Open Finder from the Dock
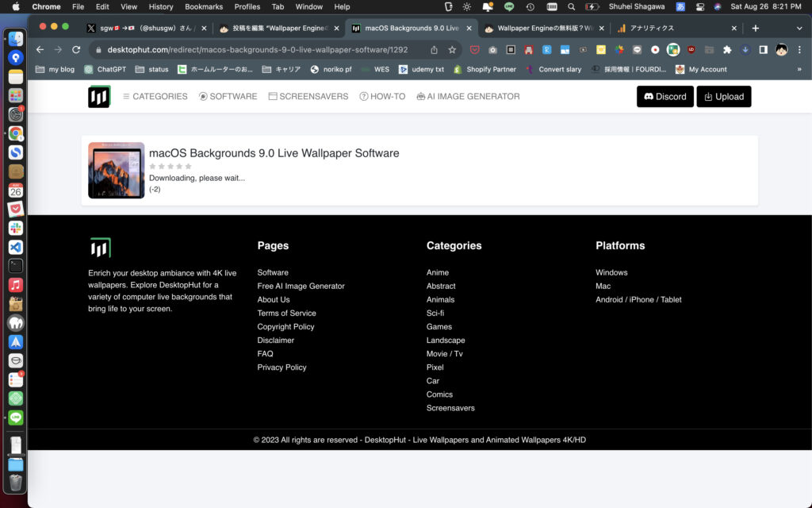Image resolution: width=812 pixels, height=508 pixels. [x=16, y=39]
